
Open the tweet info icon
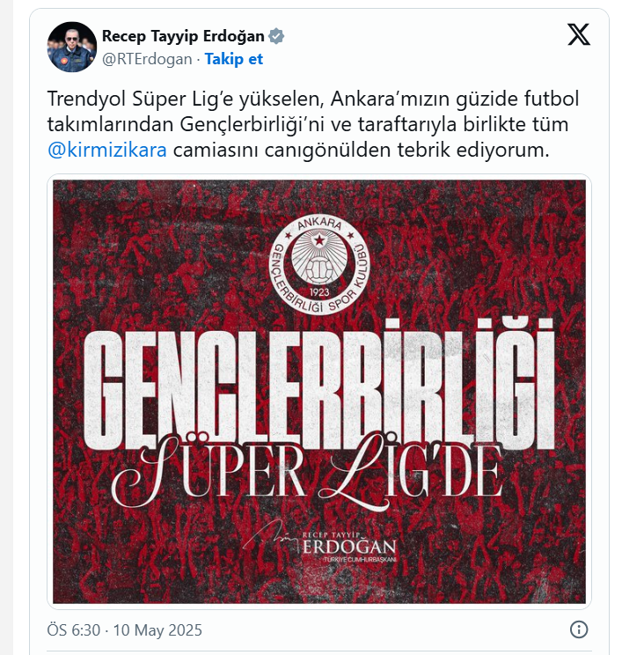579,629
